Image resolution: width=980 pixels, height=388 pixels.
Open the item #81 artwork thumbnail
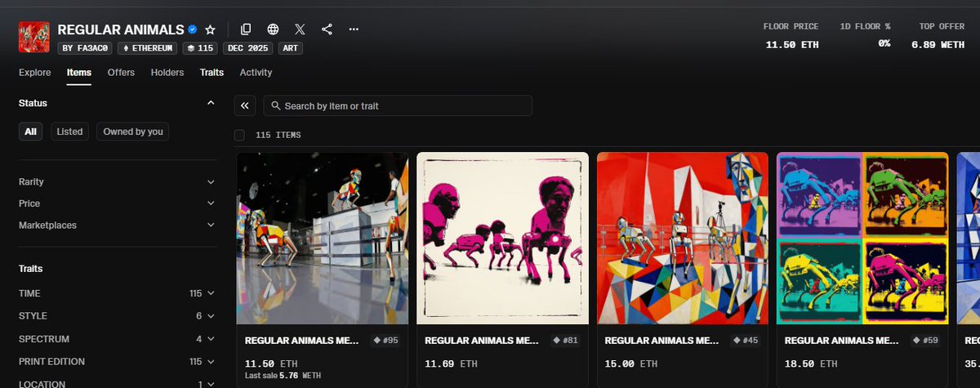(x=503, y=238)
